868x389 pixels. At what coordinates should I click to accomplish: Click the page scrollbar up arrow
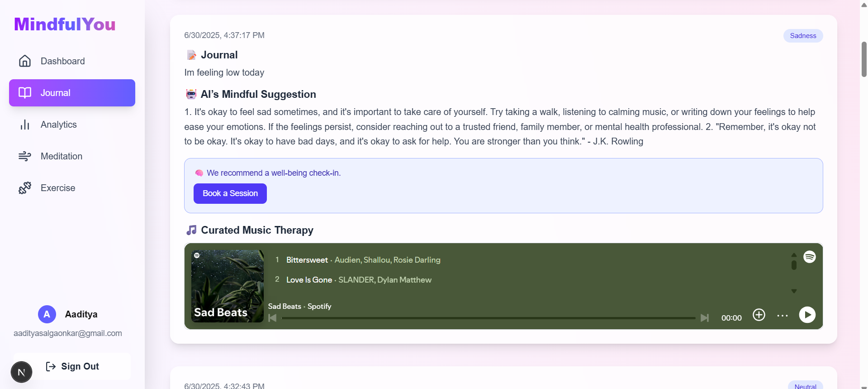864,5
